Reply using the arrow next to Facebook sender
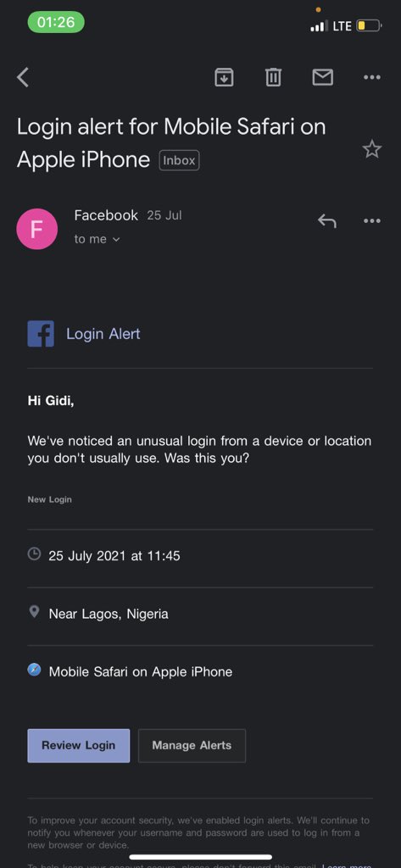The height and width of the screenshot is (868, 401). tap(326, 221)
